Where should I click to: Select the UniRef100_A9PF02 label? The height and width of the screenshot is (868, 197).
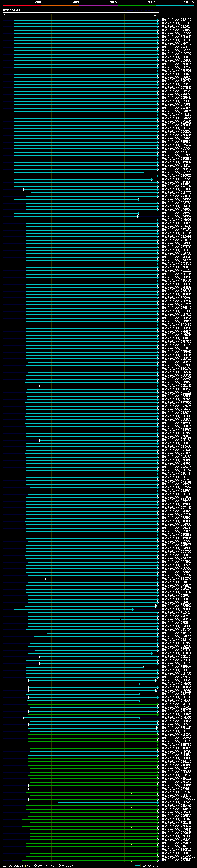point(177,94)
